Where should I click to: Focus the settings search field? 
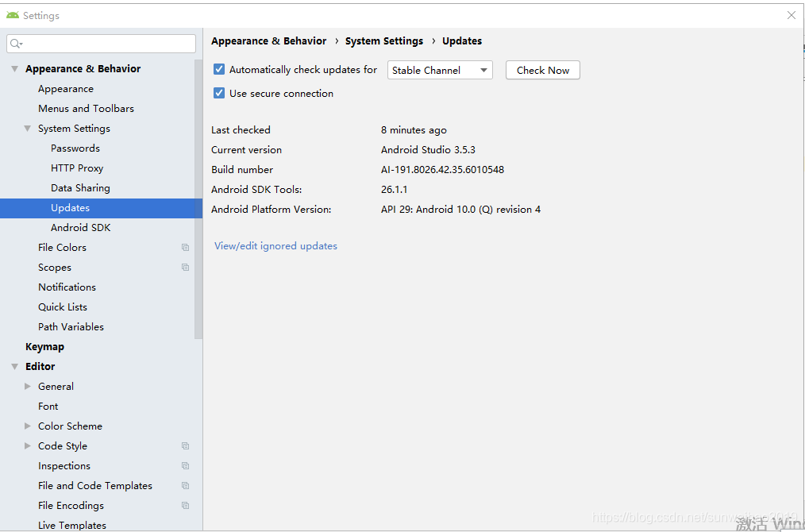(x=101, y=44)
